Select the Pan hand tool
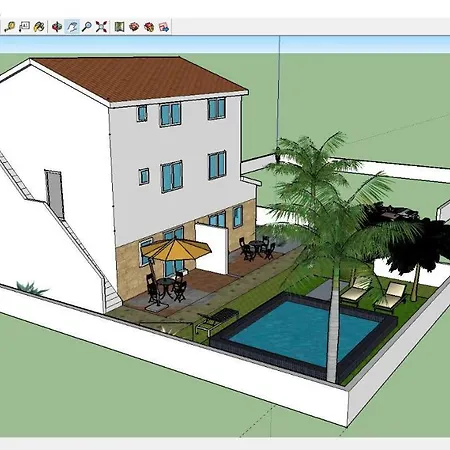This screenshot has height=450, width=450. [x=72, y=27]
